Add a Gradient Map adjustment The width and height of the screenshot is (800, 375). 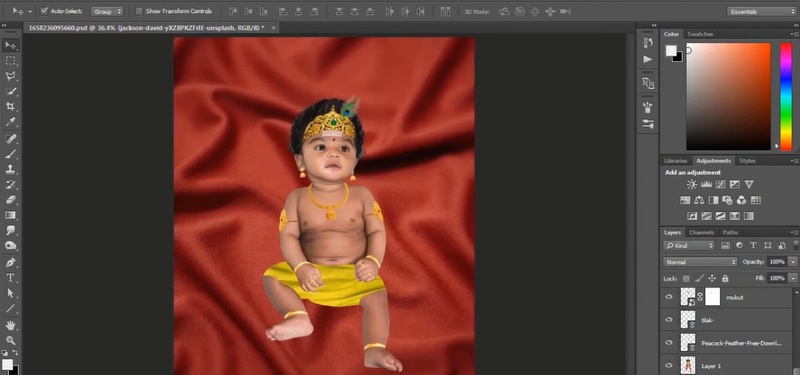(x=735, y=216)
